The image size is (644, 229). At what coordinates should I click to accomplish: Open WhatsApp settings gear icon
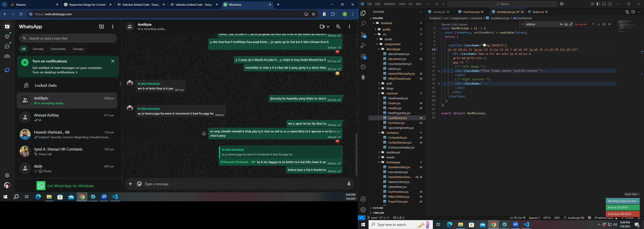7,175
